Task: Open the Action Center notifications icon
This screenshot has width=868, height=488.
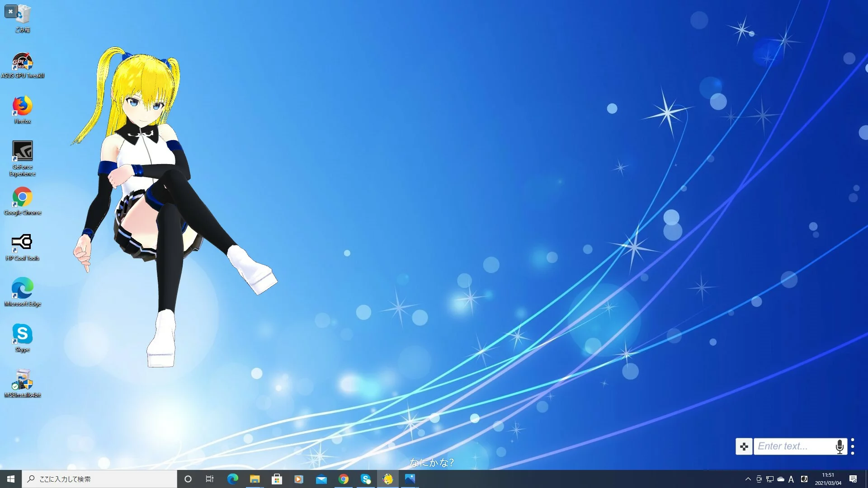Action: click(x=853, y=479)
